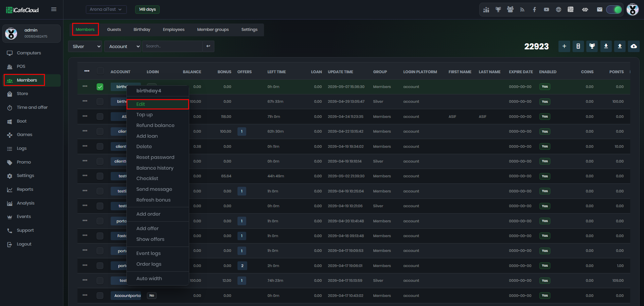Sort by the BALANCE column header
Screen dimensions: 644x306
[192, 72]
